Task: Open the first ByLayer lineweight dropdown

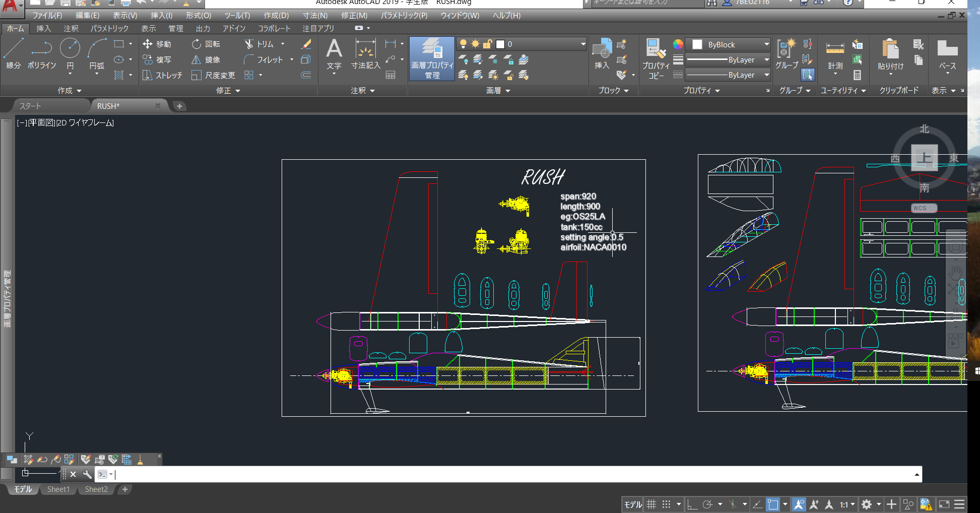Action: (766, 59)
